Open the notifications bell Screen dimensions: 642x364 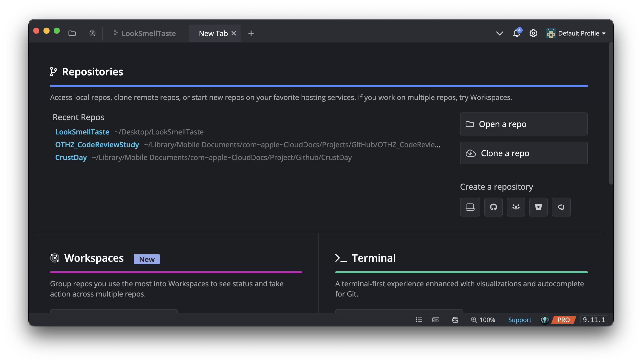pos(517,33)
